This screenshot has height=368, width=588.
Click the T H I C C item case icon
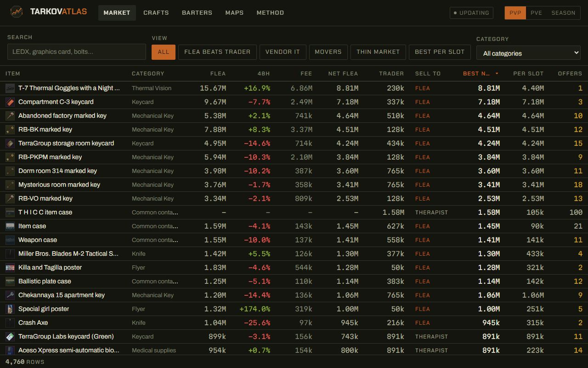pyautogui.click(x=10, y=212)
